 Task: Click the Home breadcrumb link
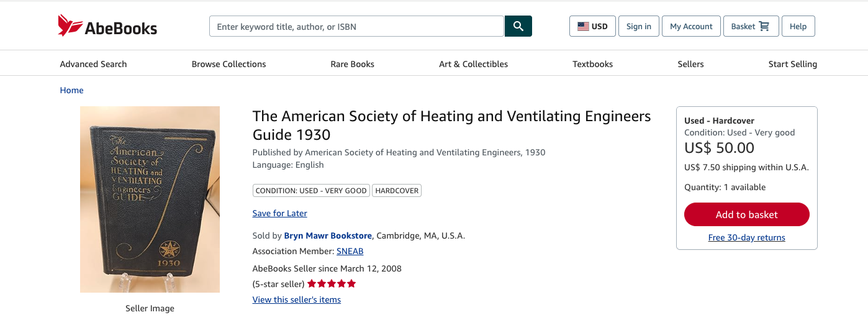click(x=71, y=90)
